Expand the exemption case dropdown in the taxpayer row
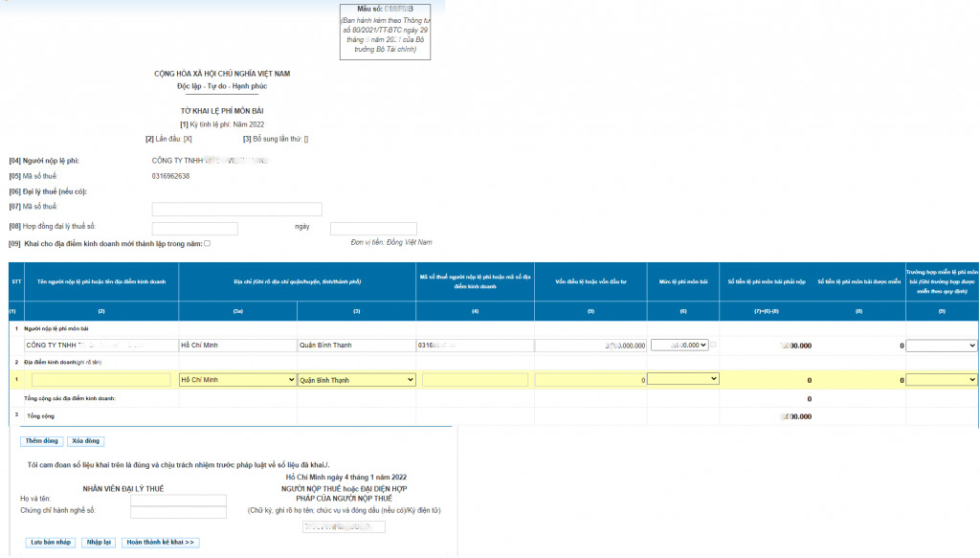 click(x=941, y=346)
